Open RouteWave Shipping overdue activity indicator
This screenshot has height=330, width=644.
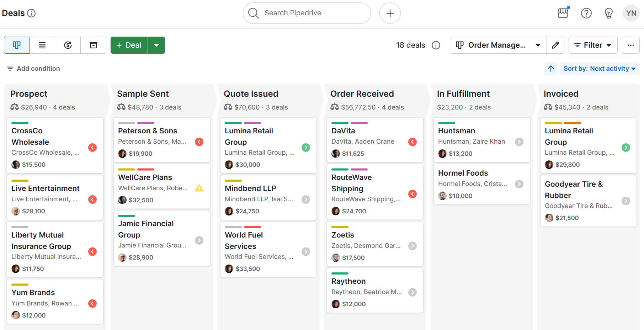point(413,194)
